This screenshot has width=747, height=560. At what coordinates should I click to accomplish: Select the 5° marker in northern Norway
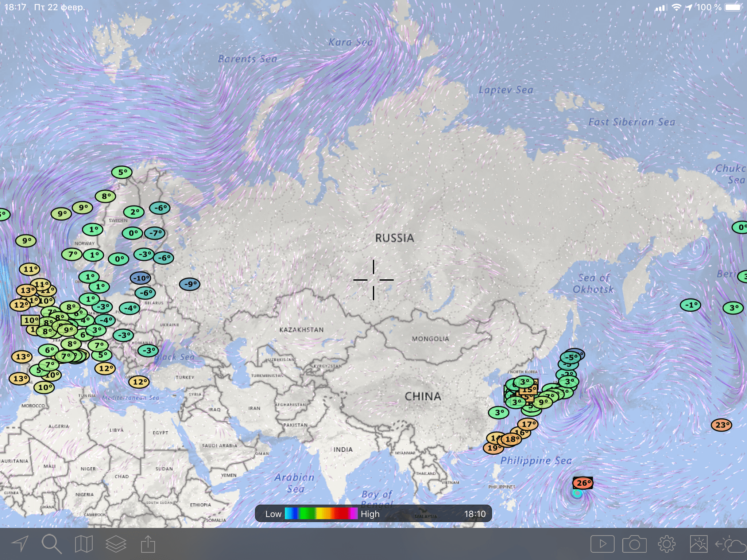click(122, 172)
